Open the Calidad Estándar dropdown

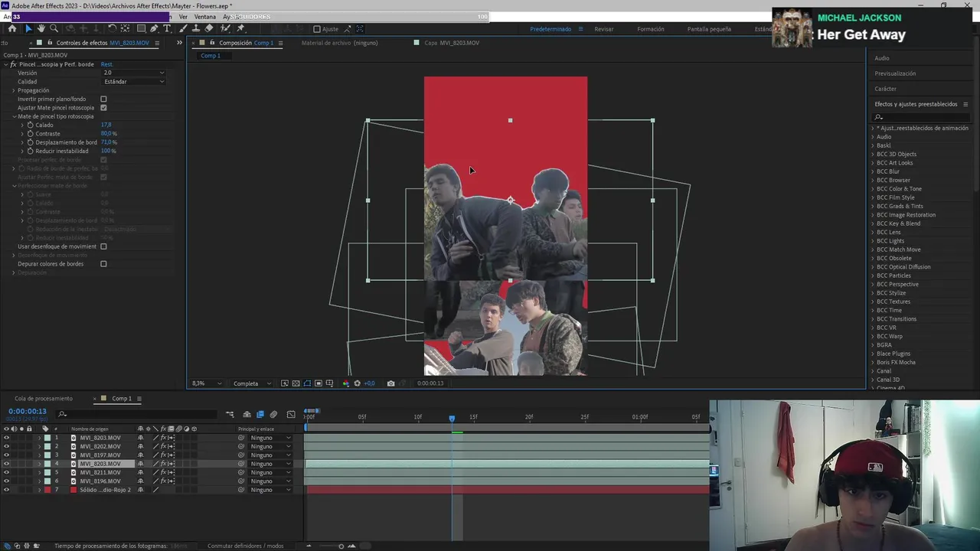point(133,81)
